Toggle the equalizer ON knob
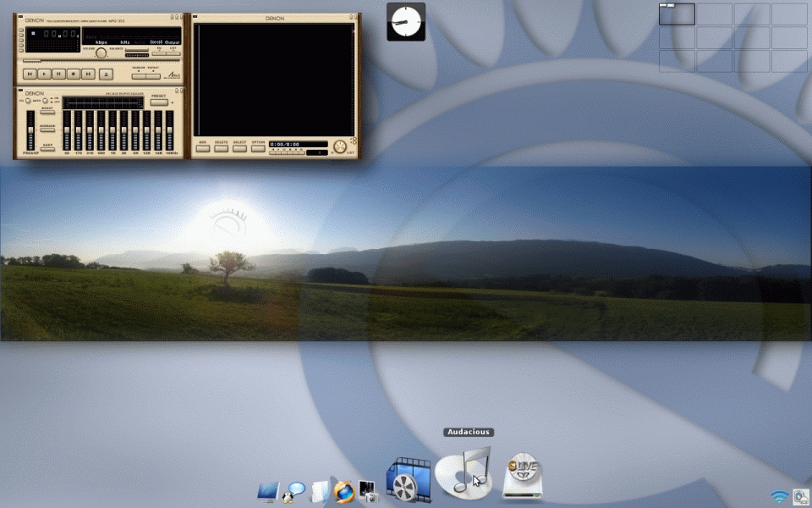Image resolution: width=812 pixels, height=508 pixels. (x=28, y=101)
